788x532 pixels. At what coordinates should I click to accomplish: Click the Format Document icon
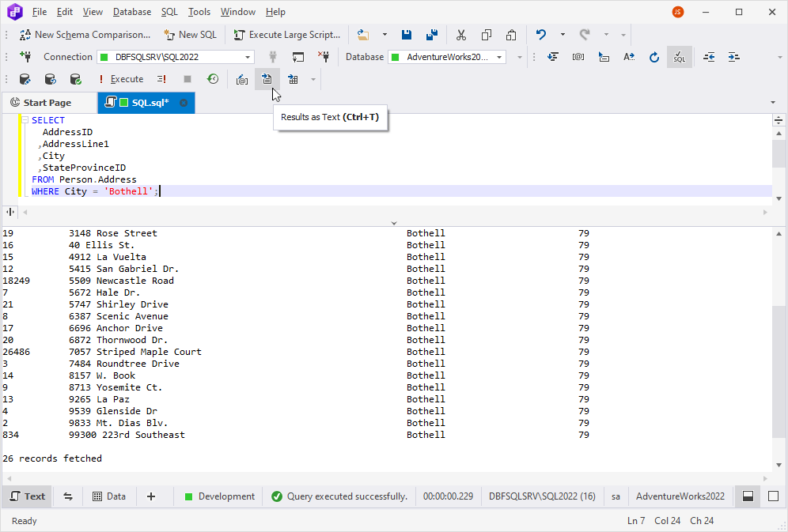click(553, 57)
